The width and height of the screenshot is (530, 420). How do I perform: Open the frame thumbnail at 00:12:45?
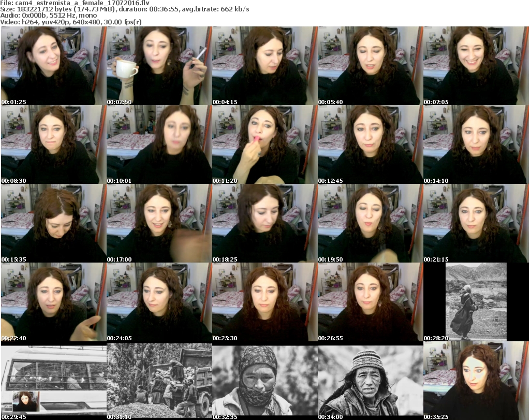[x=370, y=144]
